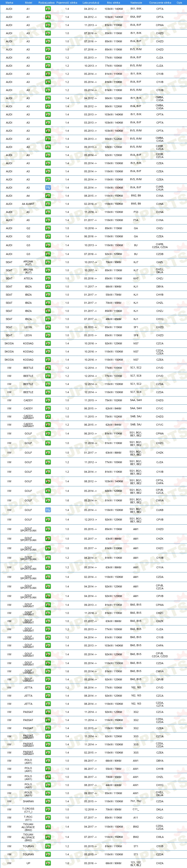Select the 'UP' model cell
Image resolution: width=187 pixels, height=868 pixels.
[x=28, y=863]
